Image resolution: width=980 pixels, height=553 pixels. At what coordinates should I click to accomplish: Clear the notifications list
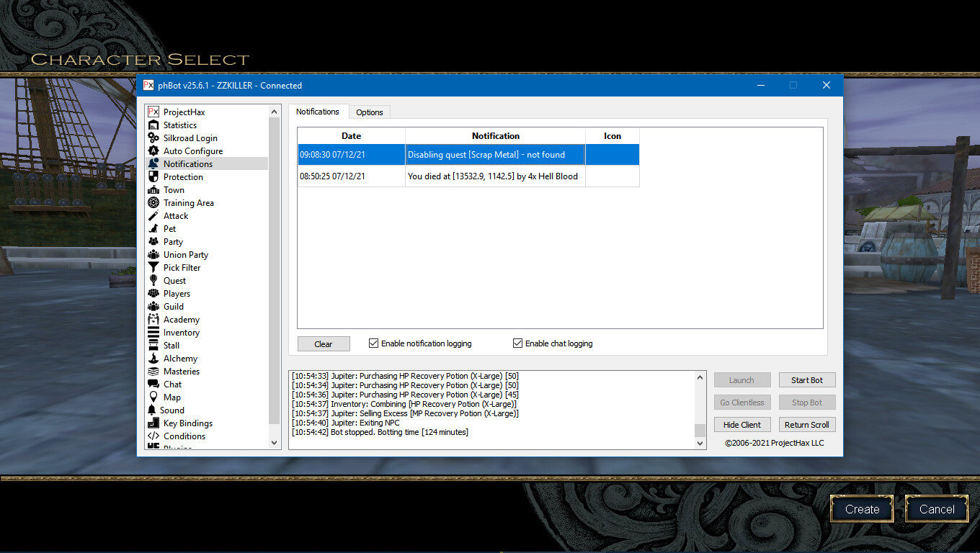[x=324, y=344]
